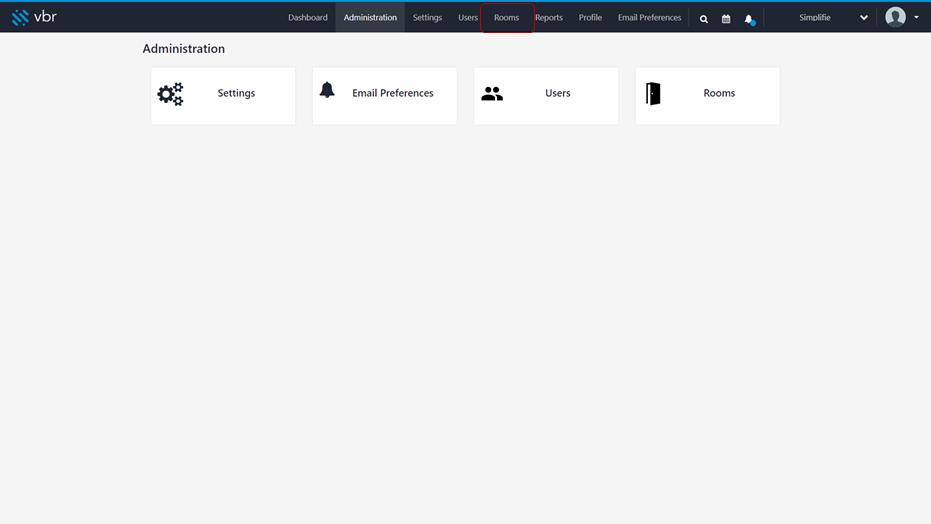Open Email Preferences in the navbar
The image size is (931, 524).
click(x=650, y=18)
